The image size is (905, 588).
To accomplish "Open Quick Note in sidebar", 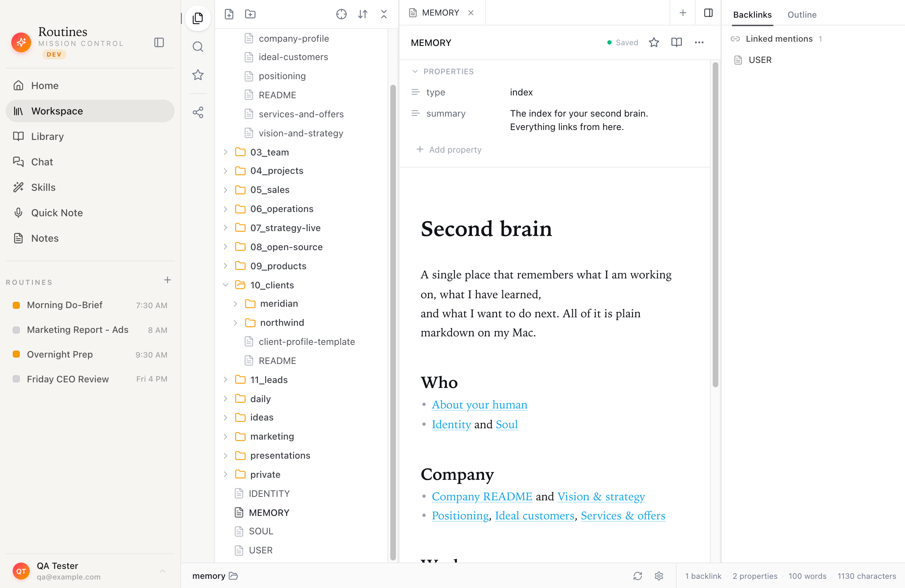I will tap(90, 213).
